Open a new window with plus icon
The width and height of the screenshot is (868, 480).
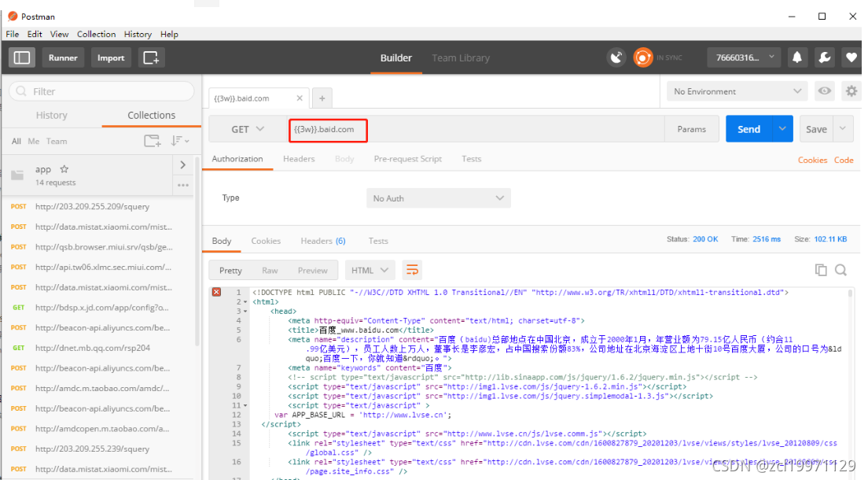point(151,57)
